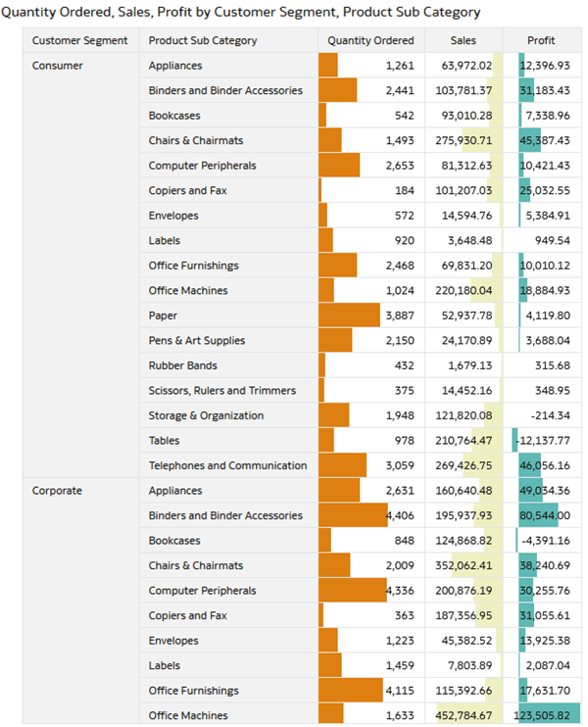588x727 pixels.
Task: Click Consumer Chairs & Chairmats sales 275,930.71
Action: [x=464, y=140]
